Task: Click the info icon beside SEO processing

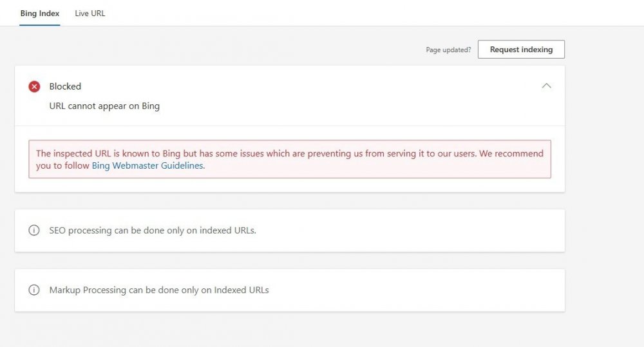Action: coord(34,230)
